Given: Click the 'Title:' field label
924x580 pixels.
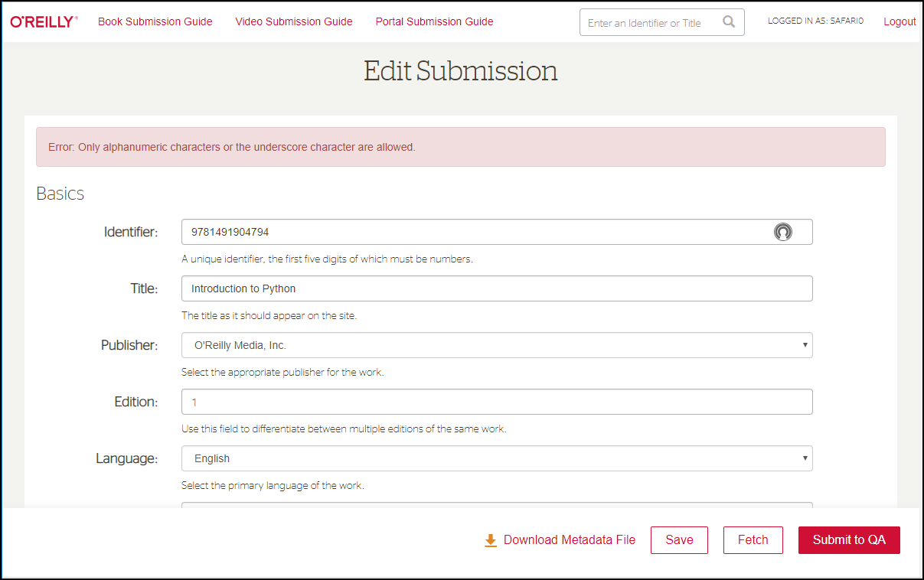Looking at the screenshot, I should (x=144, y=288).
